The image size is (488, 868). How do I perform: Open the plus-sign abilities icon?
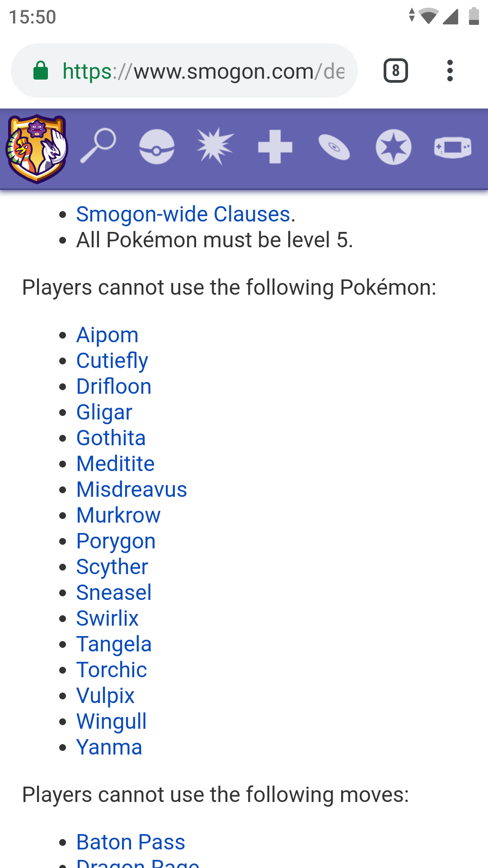click(275, 146)
